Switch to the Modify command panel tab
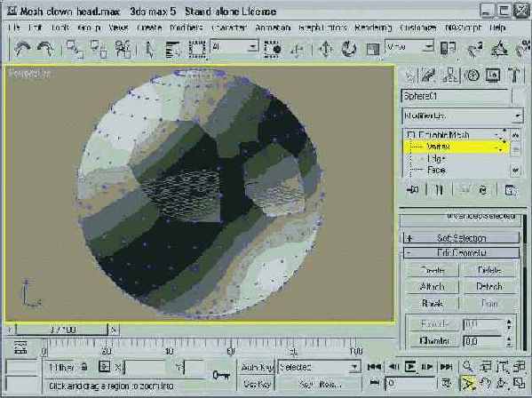Image resolution: width=532 pixels, height=398 pixels. tap(428, 76)
